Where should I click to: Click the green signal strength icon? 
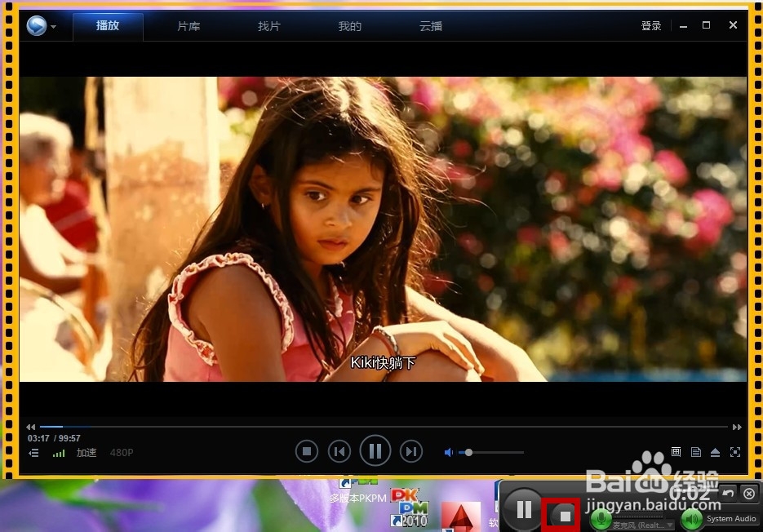point(59,453)
